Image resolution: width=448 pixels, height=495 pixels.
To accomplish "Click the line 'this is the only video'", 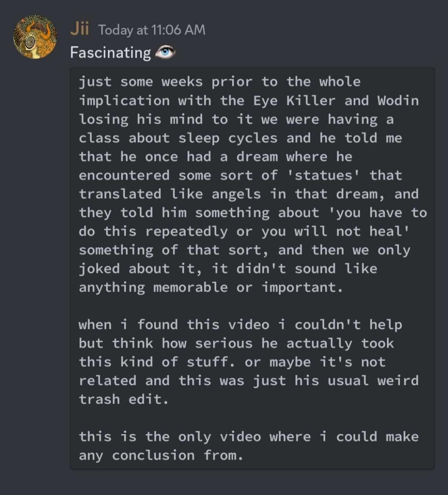I will tap(249, 437).
